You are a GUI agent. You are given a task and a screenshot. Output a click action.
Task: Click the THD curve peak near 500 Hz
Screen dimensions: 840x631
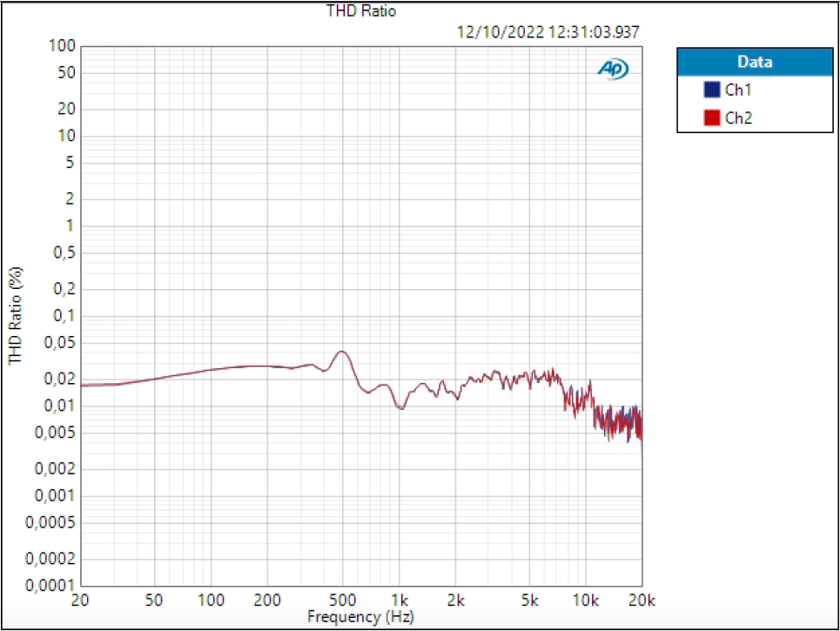point(340,351)
